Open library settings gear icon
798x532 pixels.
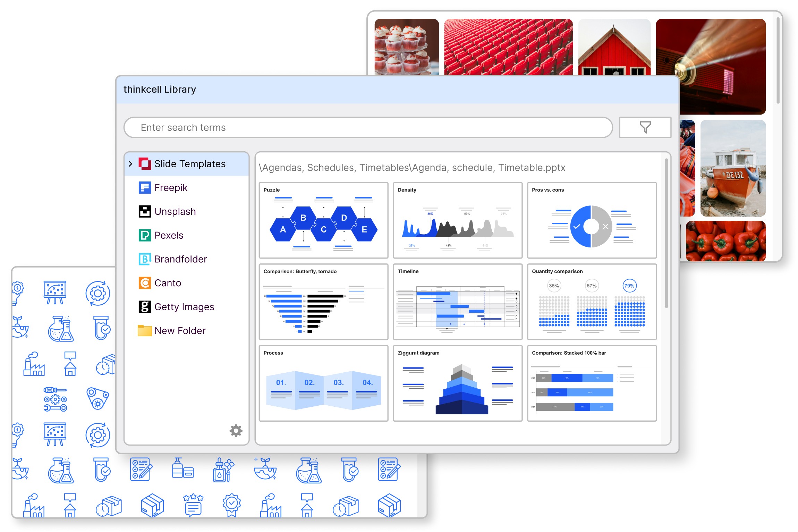click(236, 431)
